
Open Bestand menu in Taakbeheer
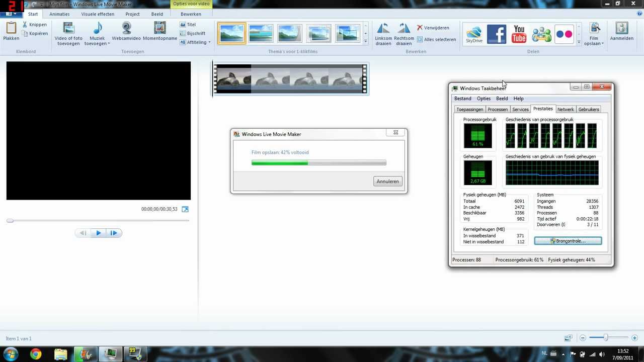pos(463,99)
